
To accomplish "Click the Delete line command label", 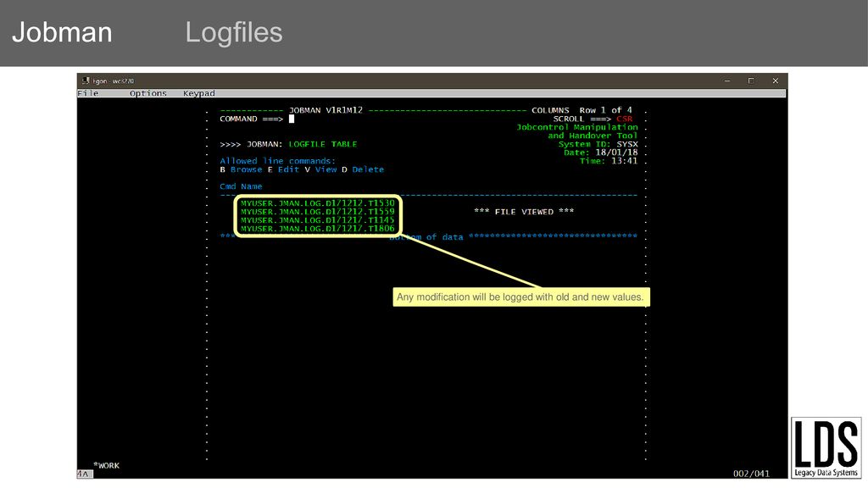I will pyautogui.click(x=368, y=169).
